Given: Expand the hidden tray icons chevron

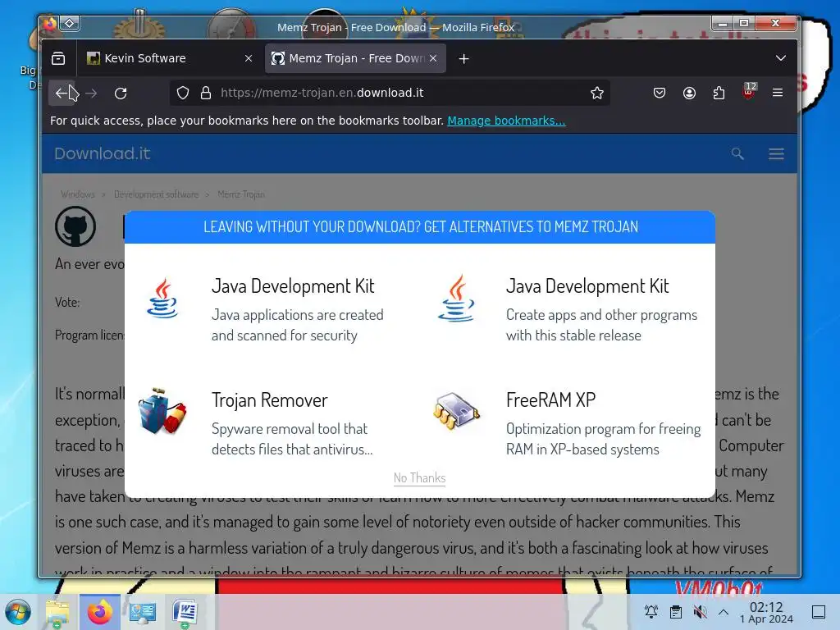Looking at the screenshot, I should click(x=724, y=612).
